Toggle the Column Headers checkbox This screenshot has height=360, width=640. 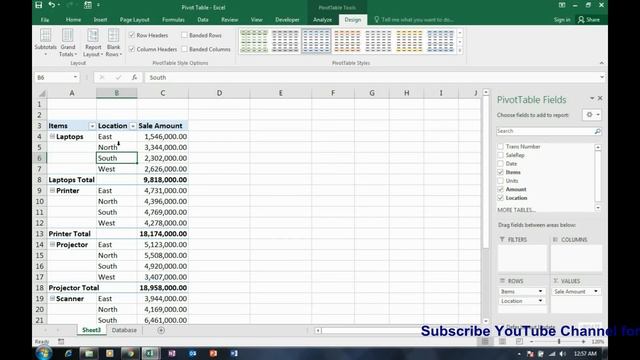pyautogui.click(x=132, y=49)
